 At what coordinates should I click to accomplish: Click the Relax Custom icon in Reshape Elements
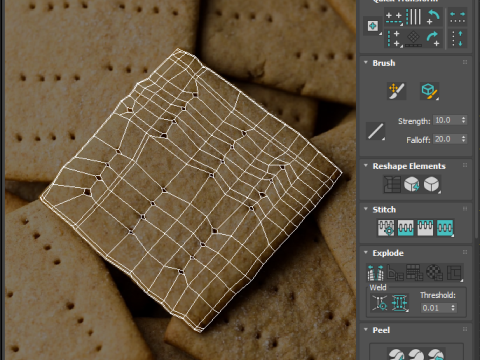click(x=431, y=184)
